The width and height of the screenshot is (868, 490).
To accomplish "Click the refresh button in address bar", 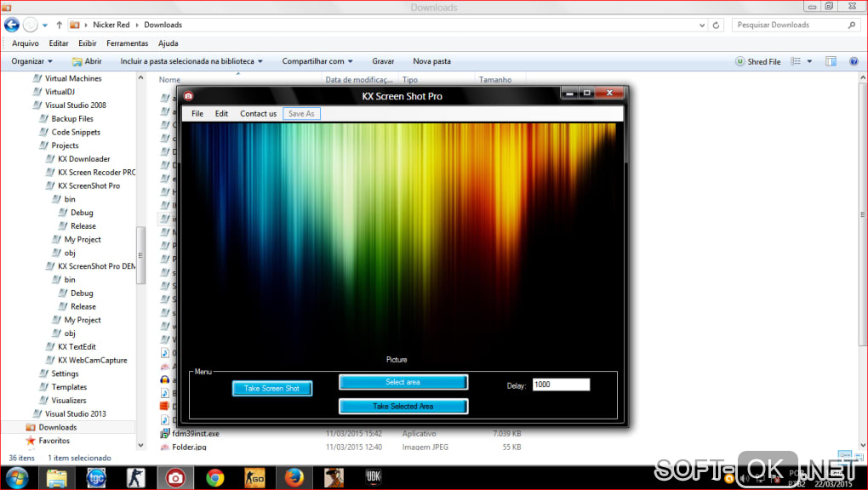I will point(716,25).
